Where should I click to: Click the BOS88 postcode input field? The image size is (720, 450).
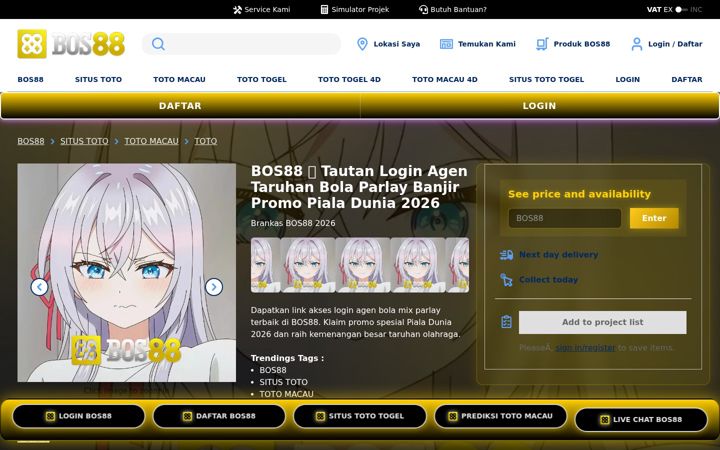coord(565,218)
